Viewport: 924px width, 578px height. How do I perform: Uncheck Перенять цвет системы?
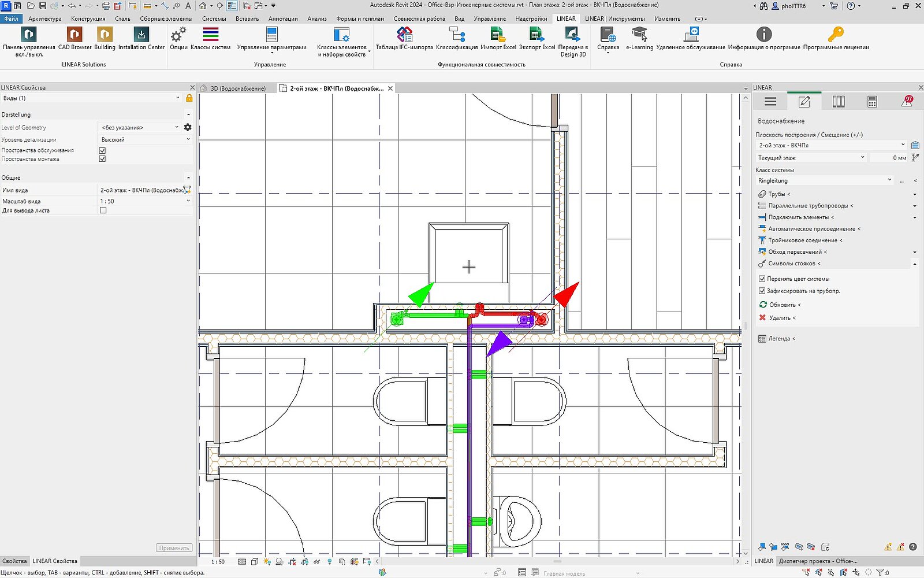[x=762, y=279]
